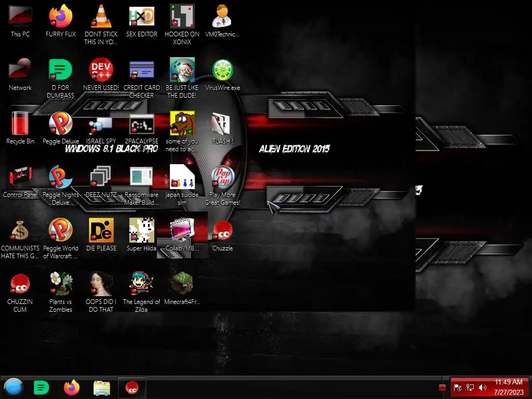Open the network status tray icon
This screenshot has width=532, height=399.
(470, 388)
